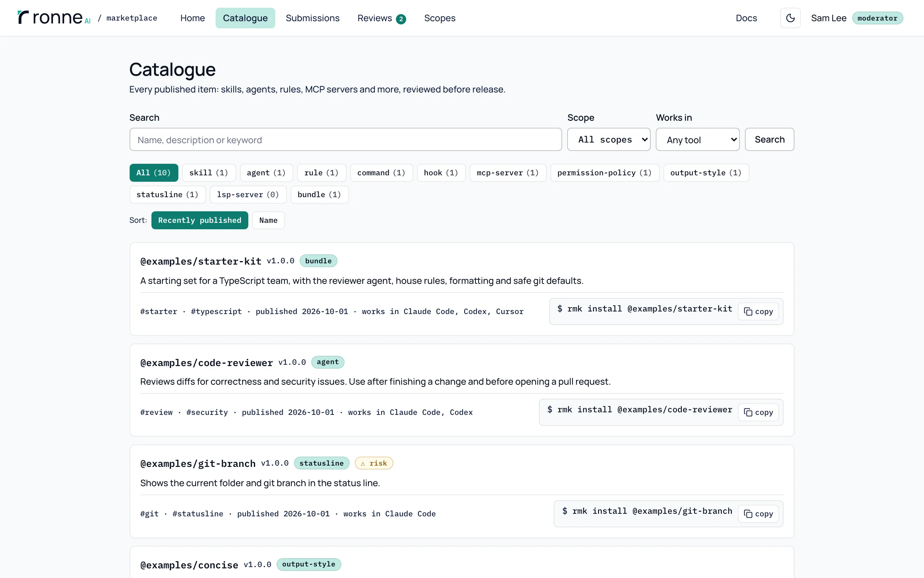Filter by mcp-server (1)
This screenshot has width=924, height=578.
tap(508, 173)
